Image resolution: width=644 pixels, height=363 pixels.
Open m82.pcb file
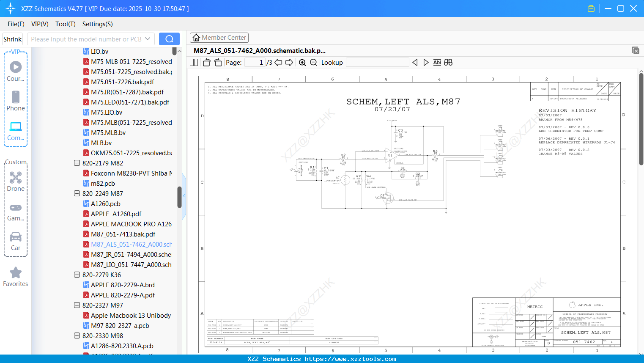click(103, 183)
